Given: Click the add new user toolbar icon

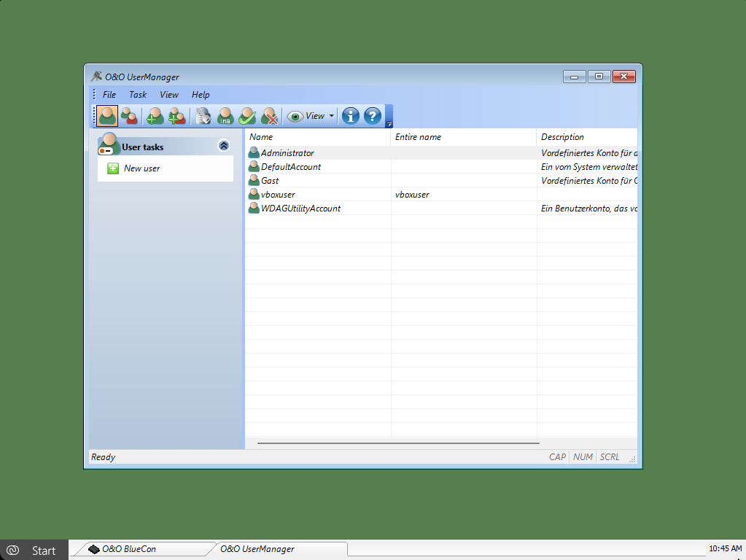Looking at the screenshot, I should 155,116.
